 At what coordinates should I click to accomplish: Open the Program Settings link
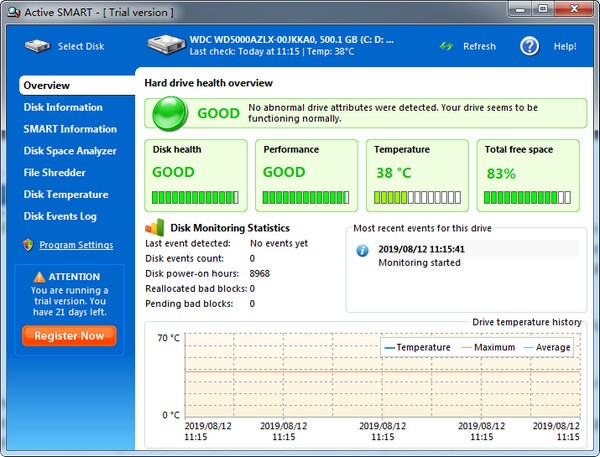tap(76, 245)
